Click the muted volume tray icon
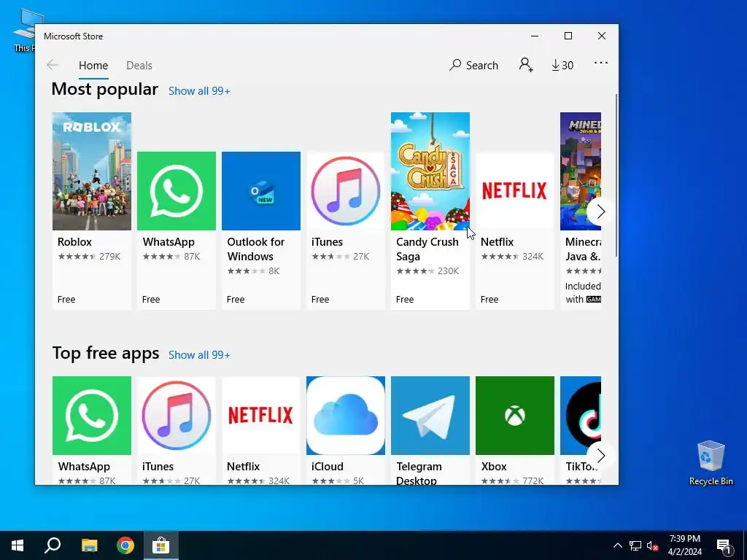747x560 pixels. pyautogui.click(x=652, y=545)
